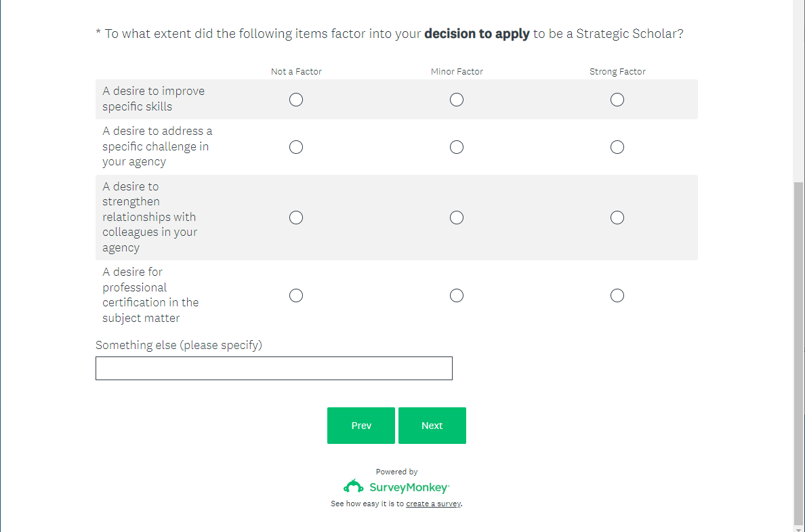The height and width of the screenshot is (532, 805).
Task: Select Minor Factor for improving specific skills
Action: 457,100
